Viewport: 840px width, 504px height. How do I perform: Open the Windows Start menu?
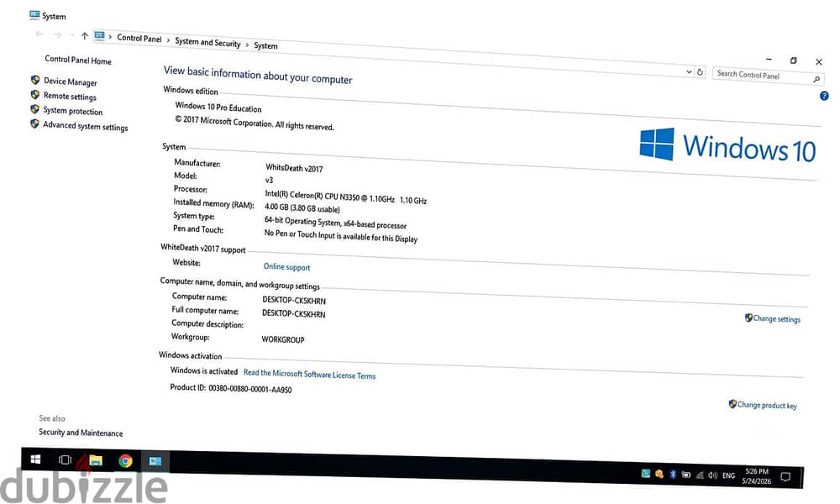point(36,459)
